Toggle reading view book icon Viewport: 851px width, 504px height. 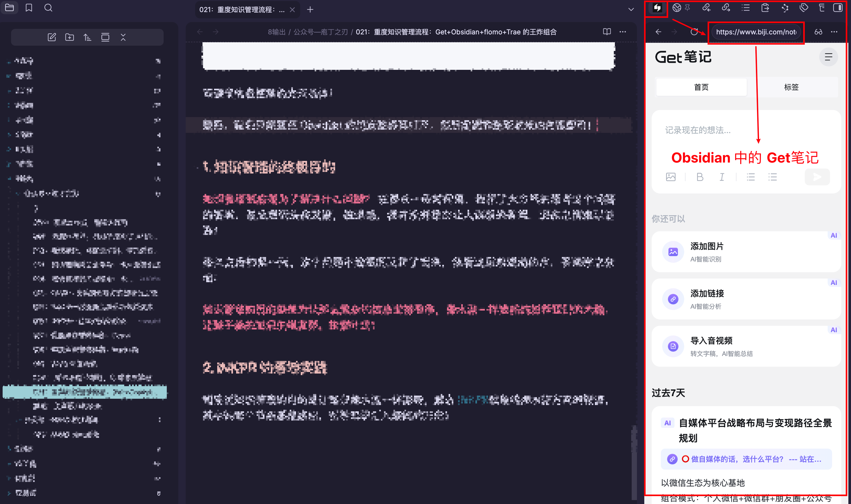point(607,31)
